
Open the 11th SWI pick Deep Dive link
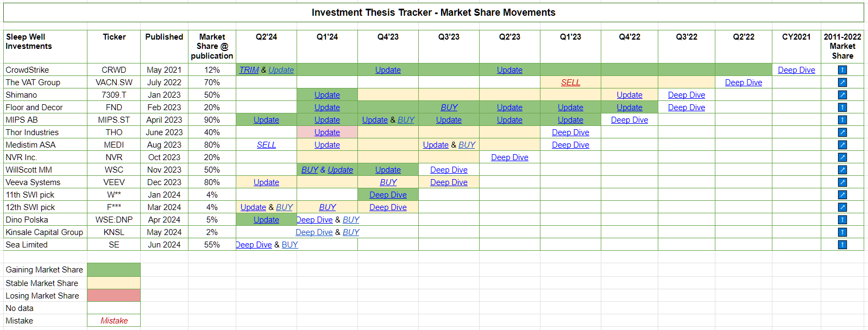pyautogui.click(x=388, y=195)
